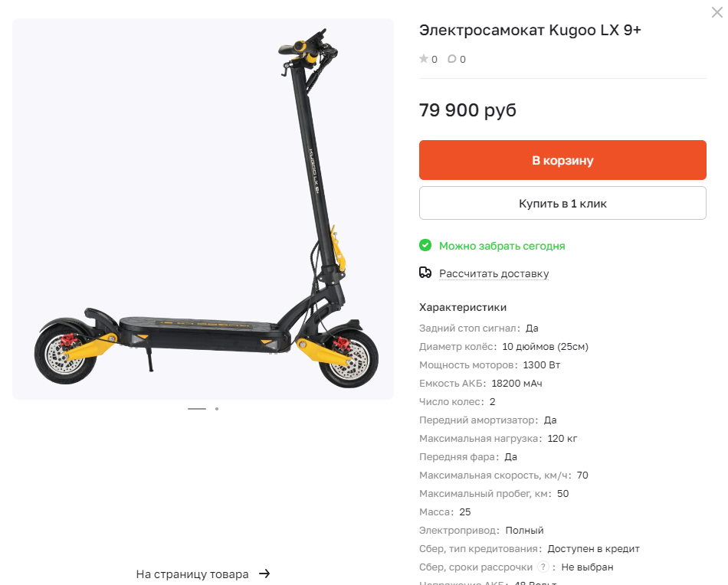
Task: Click the reviews comment bubble icon
Action: click(x=452, y=58)
